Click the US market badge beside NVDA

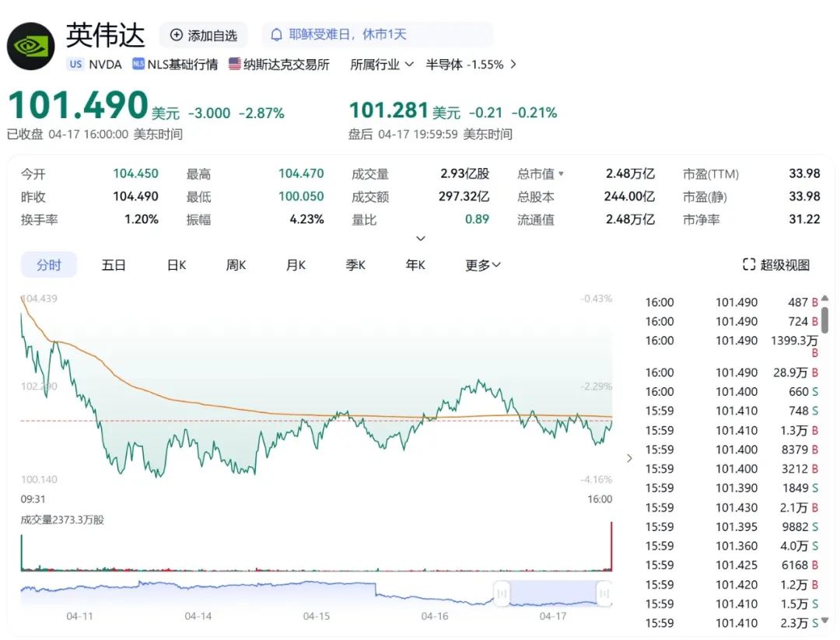[x=75, y=65]
